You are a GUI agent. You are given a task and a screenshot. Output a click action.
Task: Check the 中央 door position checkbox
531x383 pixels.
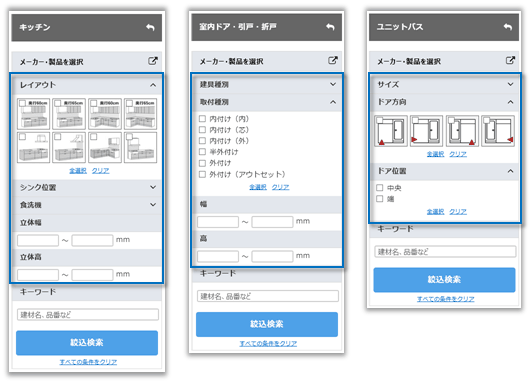point(380,188)
